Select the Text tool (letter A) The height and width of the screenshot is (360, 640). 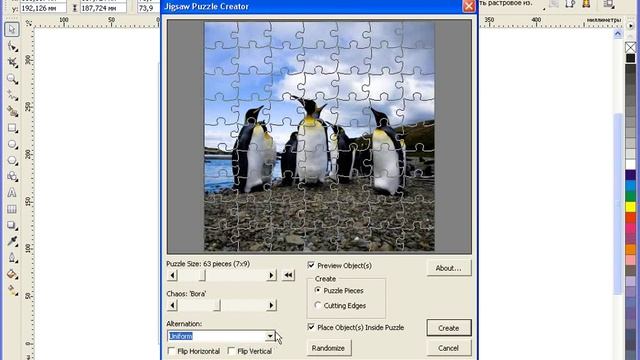tap(12, 193)
